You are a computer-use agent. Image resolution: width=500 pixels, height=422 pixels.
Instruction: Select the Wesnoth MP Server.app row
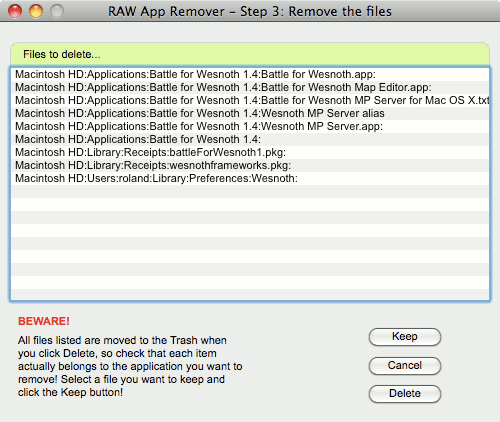click(250, 126)
